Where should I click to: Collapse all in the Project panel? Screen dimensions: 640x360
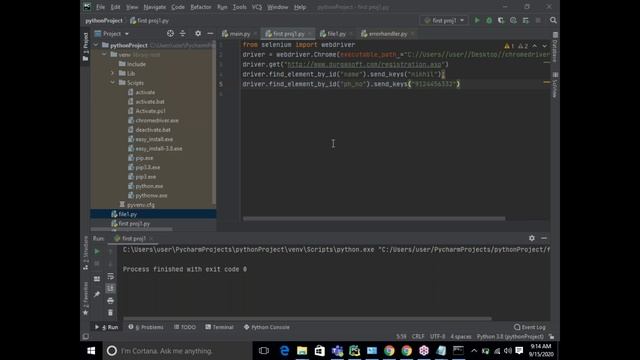coord(182,33)
